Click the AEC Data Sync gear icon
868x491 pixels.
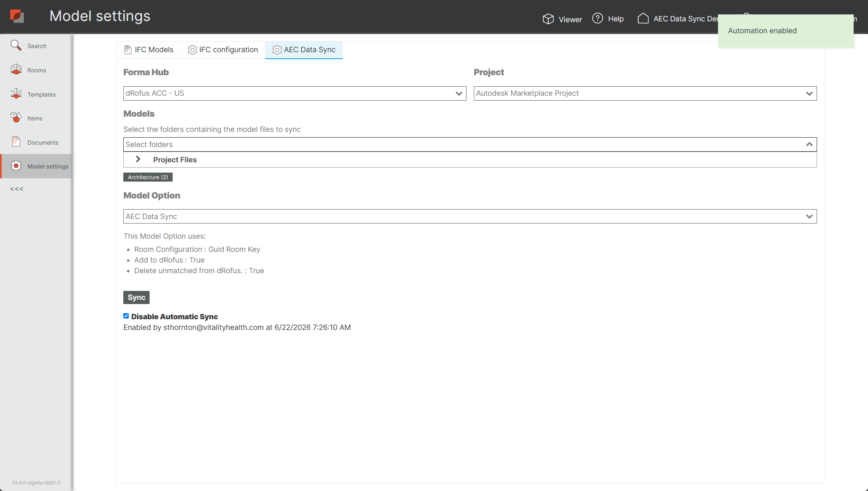(x=277, y=50)
